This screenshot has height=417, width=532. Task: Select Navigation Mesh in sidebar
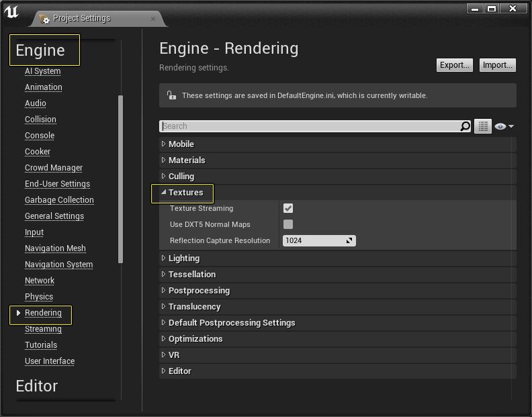[55, 248]
